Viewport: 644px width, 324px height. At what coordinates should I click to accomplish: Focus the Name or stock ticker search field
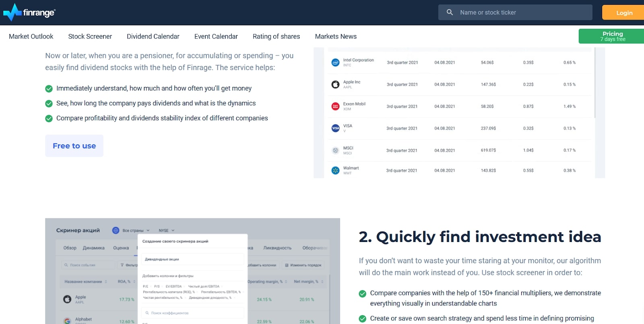click(x=515, y=12)
